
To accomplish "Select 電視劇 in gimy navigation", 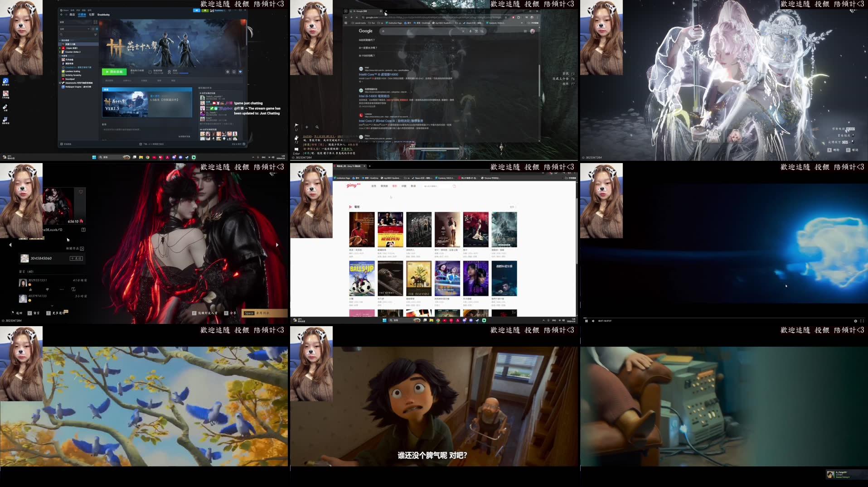I will point(384,186).
